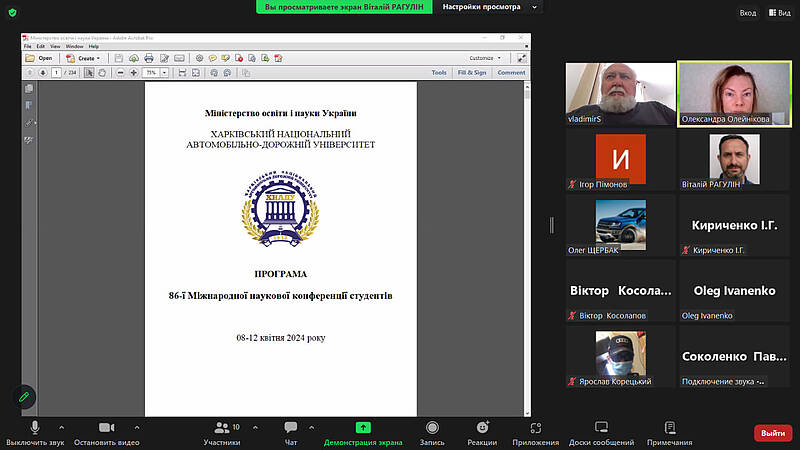Expand video options chevron next to camera
This screenshot has height=450, width=800.
[x=137, y=428]
